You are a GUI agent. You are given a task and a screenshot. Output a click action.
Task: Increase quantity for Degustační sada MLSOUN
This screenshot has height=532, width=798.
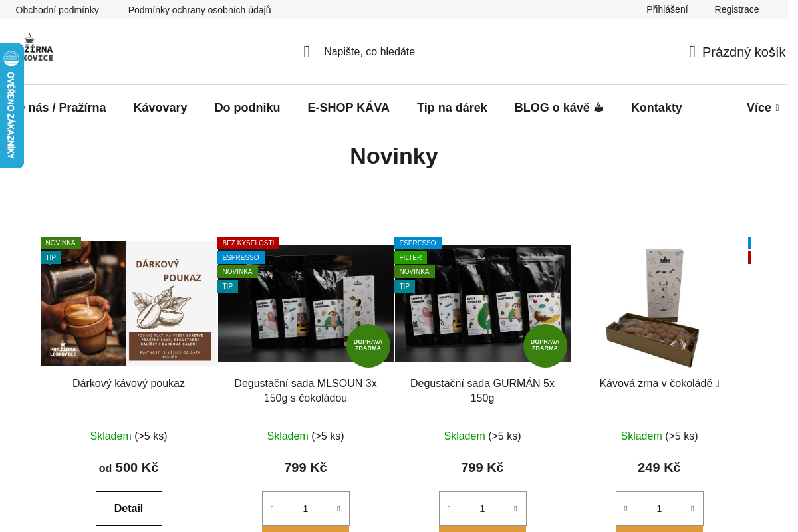coord(338,509)
